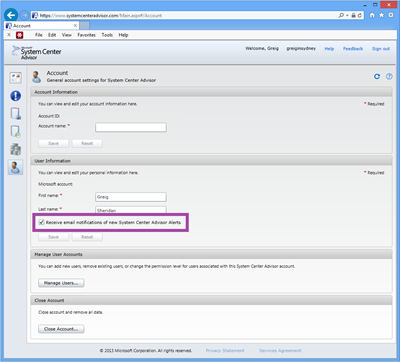Open the Help menu in menu bar

tap(123, 35)
